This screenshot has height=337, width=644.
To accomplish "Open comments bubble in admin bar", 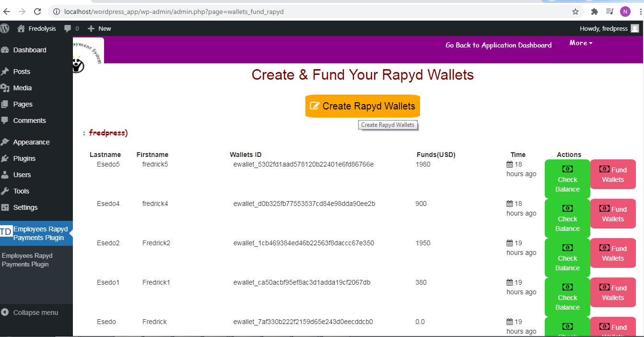I will [71, 28].
